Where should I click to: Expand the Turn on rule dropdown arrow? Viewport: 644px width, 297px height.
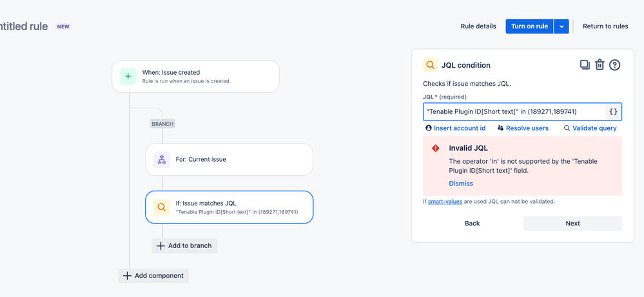[x=562, y=26]
